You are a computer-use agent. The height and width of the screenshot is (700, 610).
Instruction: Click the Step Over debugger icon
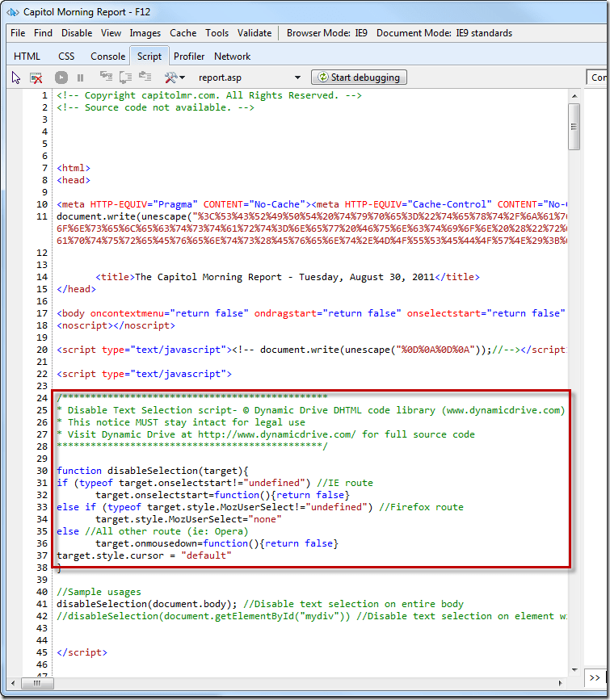[x=125, y=78]
